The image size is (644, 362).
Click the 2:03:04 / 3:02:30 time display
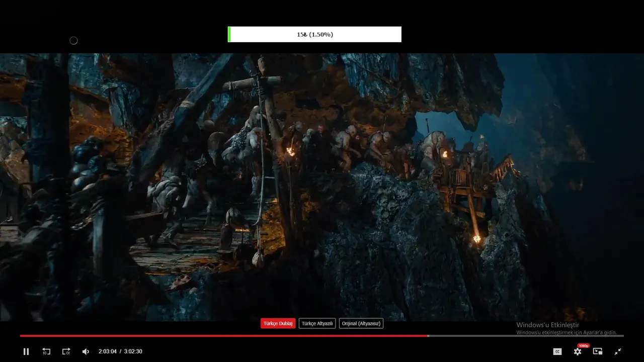point(120,351)
